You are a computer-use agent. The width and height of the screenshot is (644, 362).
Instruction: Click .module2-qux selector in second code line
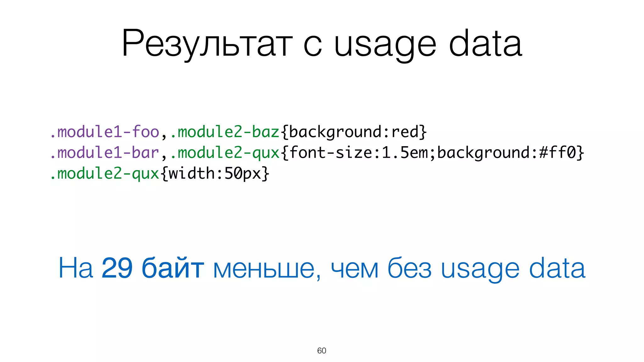(225, 153)
